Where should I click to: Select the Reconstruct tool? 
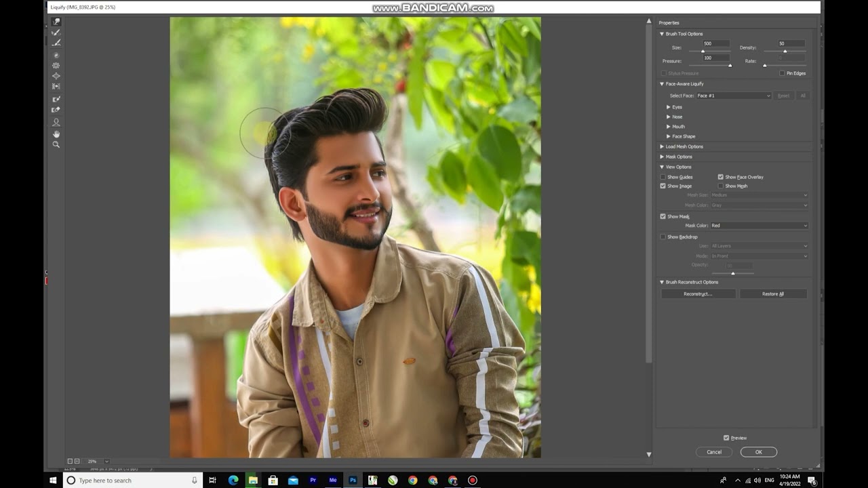(x=56, y=33)
